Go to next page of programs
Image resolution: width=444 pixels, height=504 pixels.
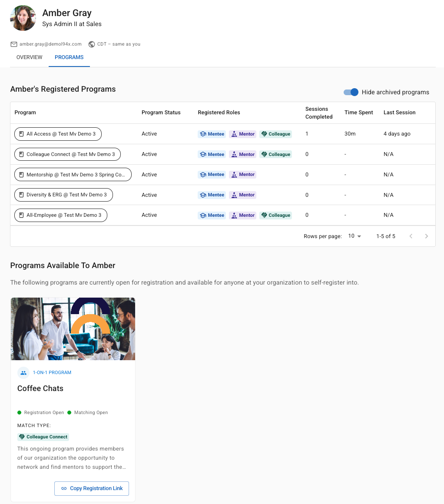coord(426,236)
